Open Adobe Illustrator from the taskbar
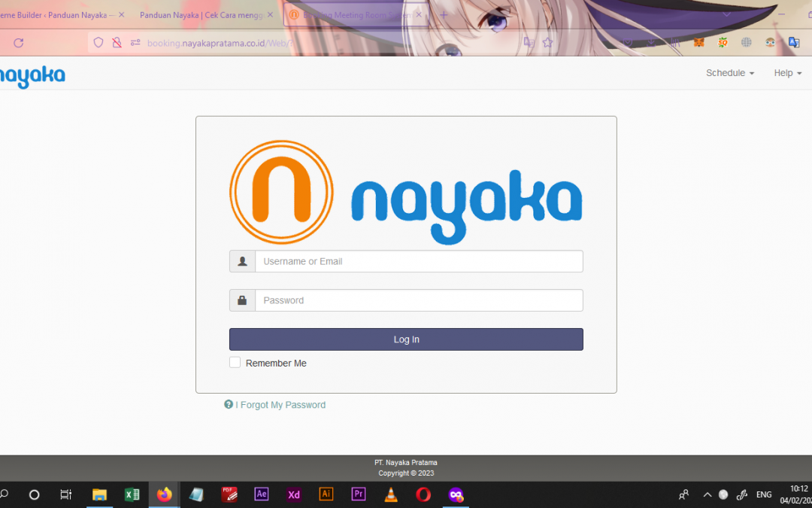Screen dimensions: 812x508 point(326,494)
